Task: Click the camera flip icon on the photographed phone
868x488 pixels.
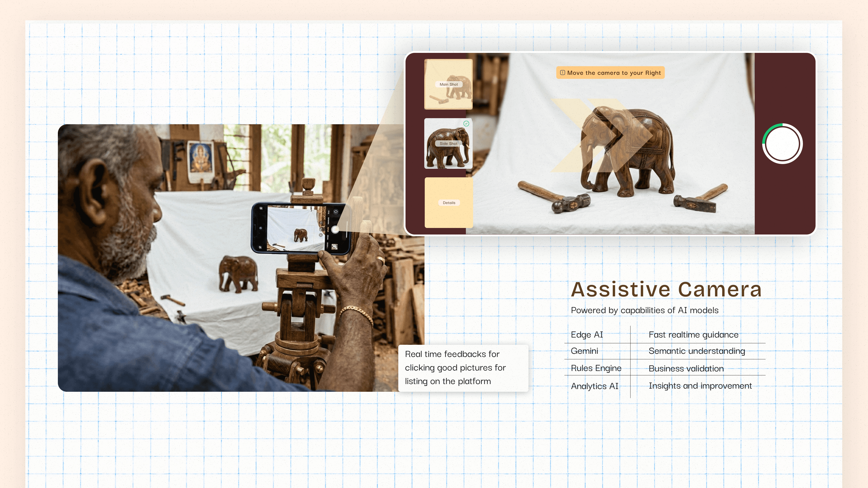Action: 336,211
